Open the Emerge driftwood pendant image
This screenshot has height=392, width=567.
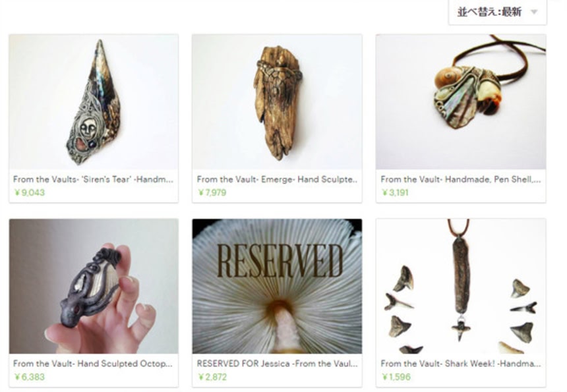pyautogui.click(x=277, y=102)
